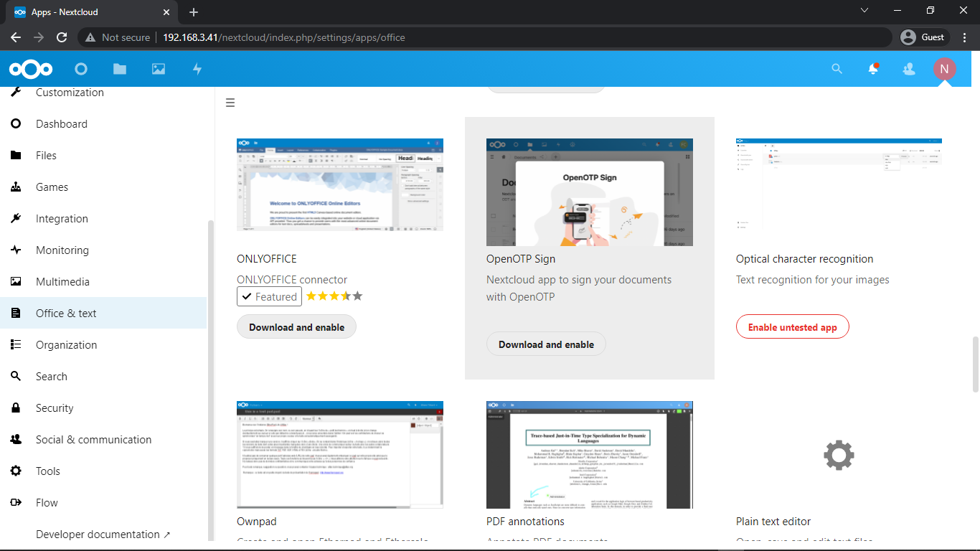The image size is (980, 551).
Task: Open PDF annotations screenshot thumbnail
Action: [590, 455]
